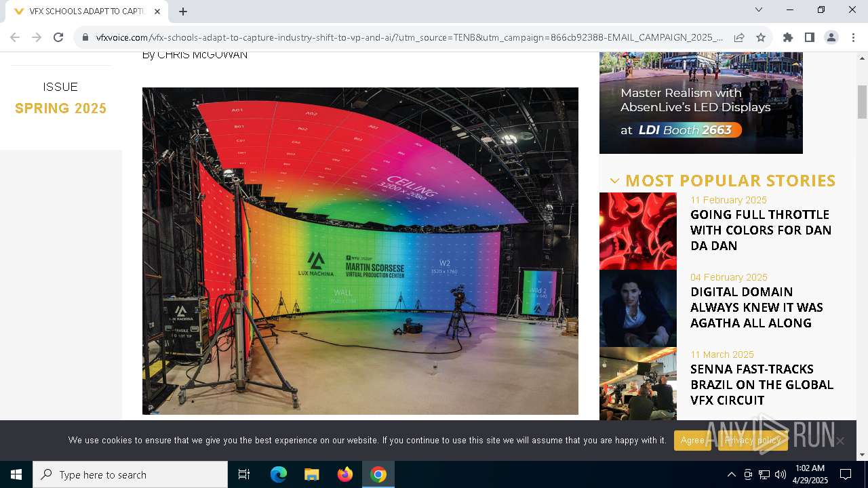This screenshot has width=868, height=488.
Task: Click the Chris McGowan byline
Action: click(195, 55)
